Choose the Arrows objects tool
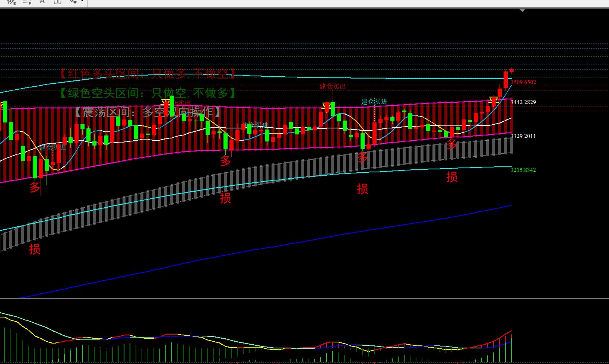The height and width of the screenshot is (364, 609). [73, 2]
